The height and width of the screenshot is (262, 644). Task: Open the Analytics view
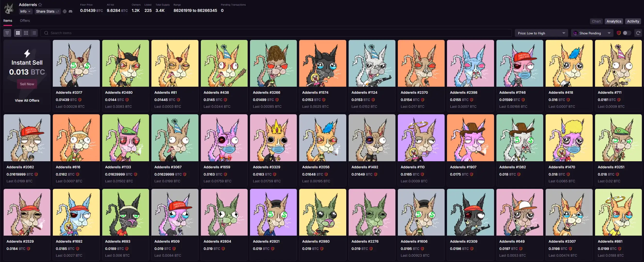[x=614, y=22]
